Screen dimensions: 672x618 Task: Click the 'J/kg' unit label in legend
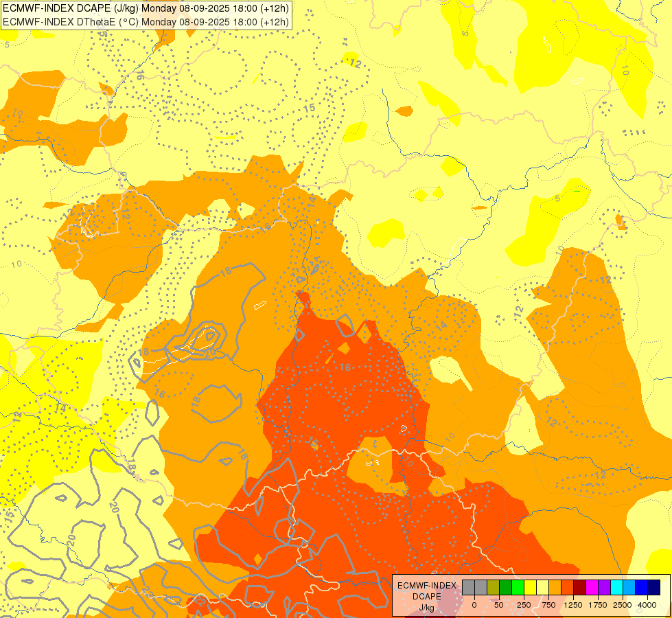(x=427, y=608)
